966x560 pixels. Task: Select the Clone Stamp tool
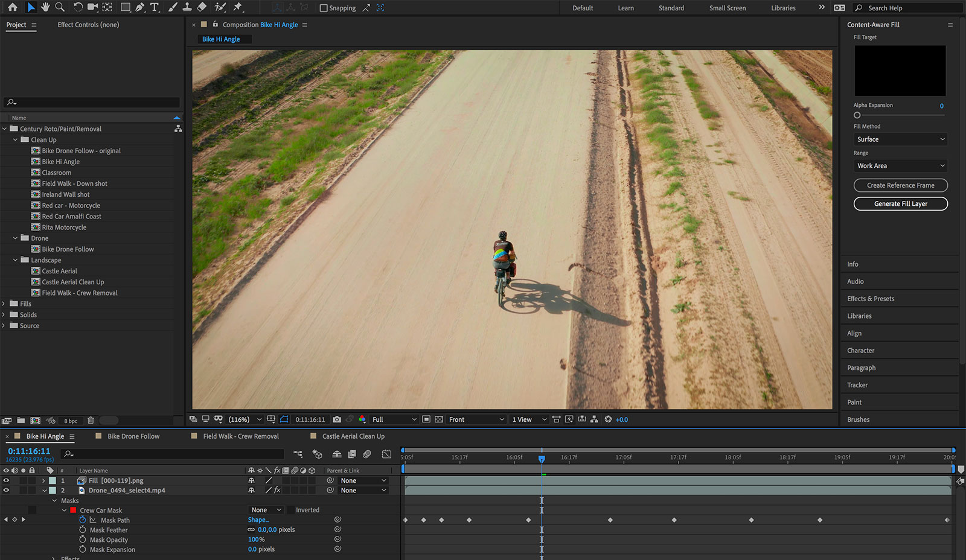pos(187,7)
